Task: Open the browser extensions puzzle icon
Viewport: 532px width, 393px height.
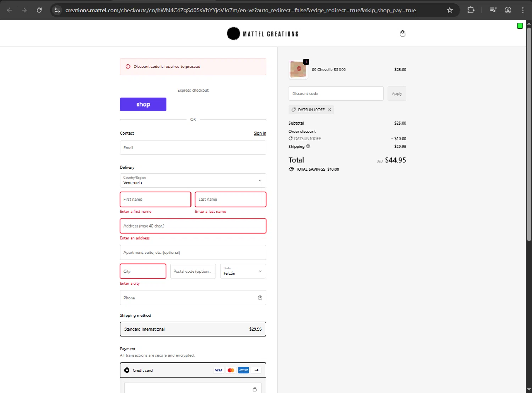Action: point(471,10)
